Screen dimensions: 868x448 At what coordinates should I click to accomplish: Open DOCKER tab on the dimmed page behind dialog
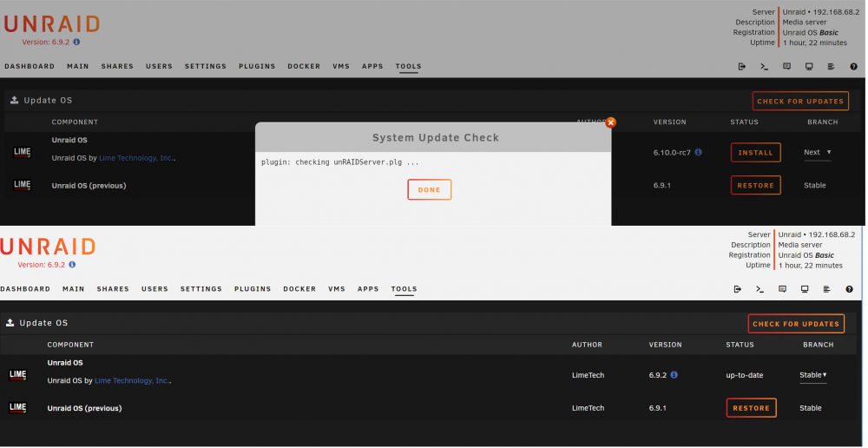pyautogui.click(x=304, y=67)
